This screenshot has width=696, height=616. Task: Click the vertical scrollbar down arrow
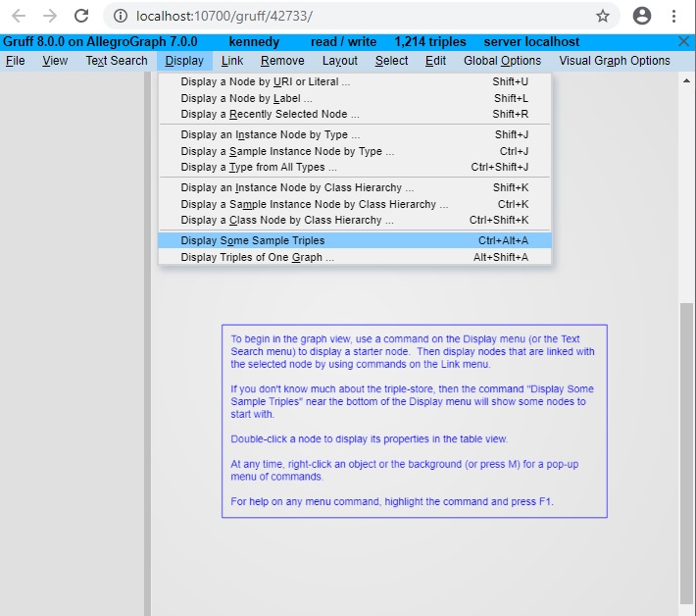pos(686,607)
